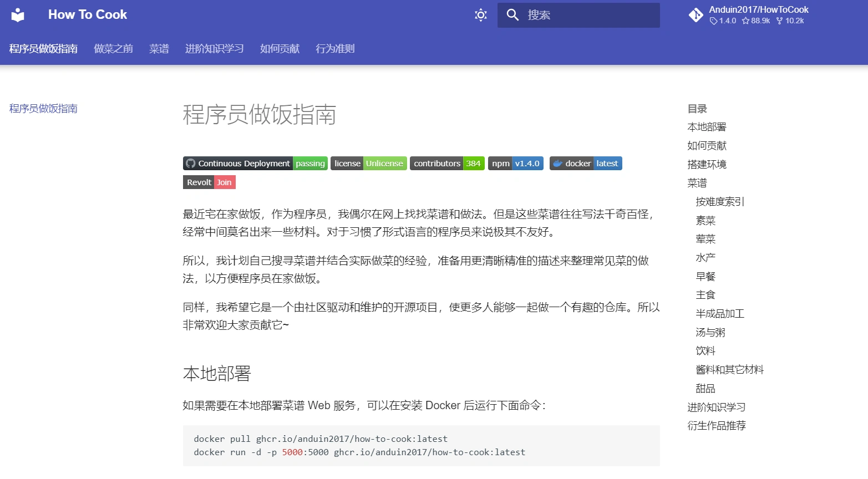Click the magnifier search icon

pos(512,15)
